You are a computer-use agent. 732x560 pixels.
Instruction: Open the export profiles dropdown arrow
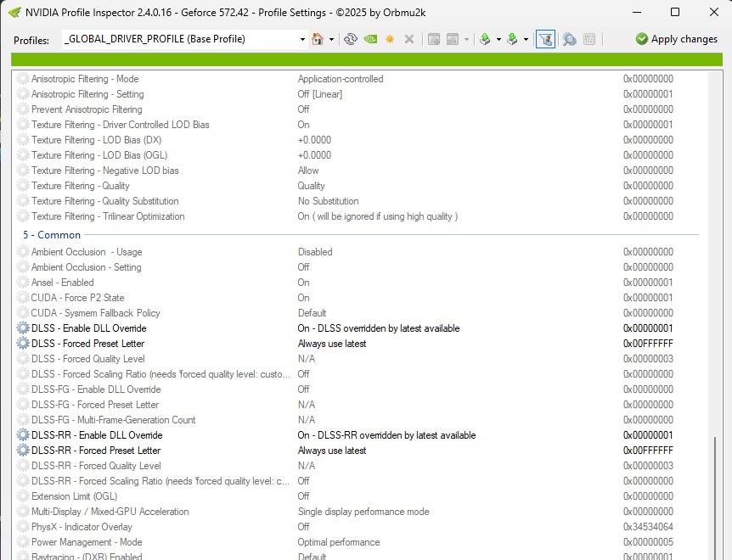498,40
